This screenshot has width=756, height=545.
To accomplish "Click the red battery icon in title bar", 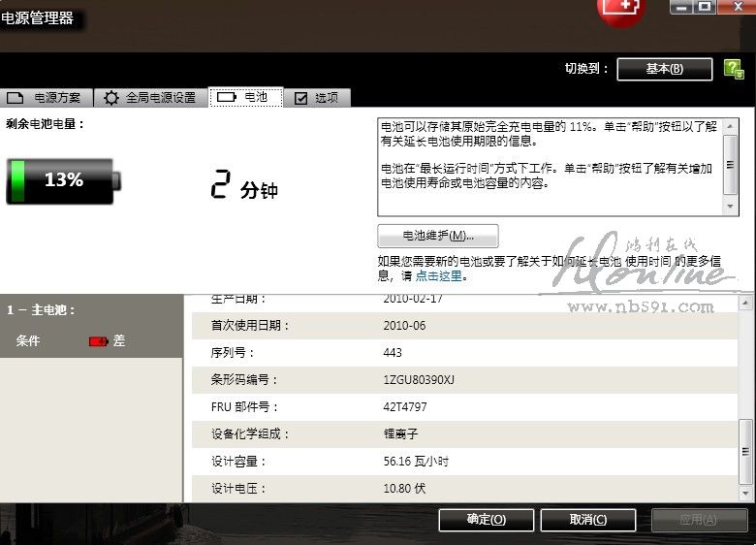I will point(621,9).
